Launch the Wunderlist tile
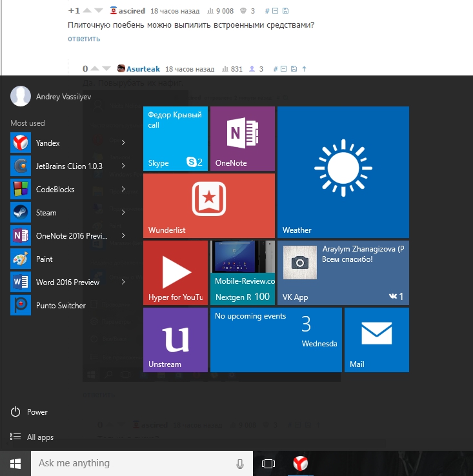Viewport: 473px width, 476px height. (208, 205)
